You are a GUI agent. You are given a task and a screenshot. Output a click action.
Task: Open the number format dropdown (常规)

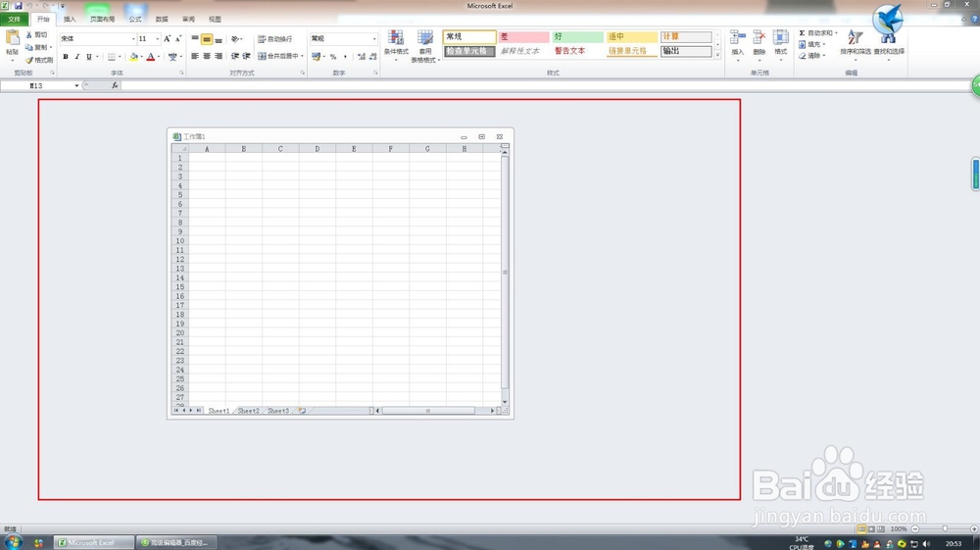pos(374,39)
